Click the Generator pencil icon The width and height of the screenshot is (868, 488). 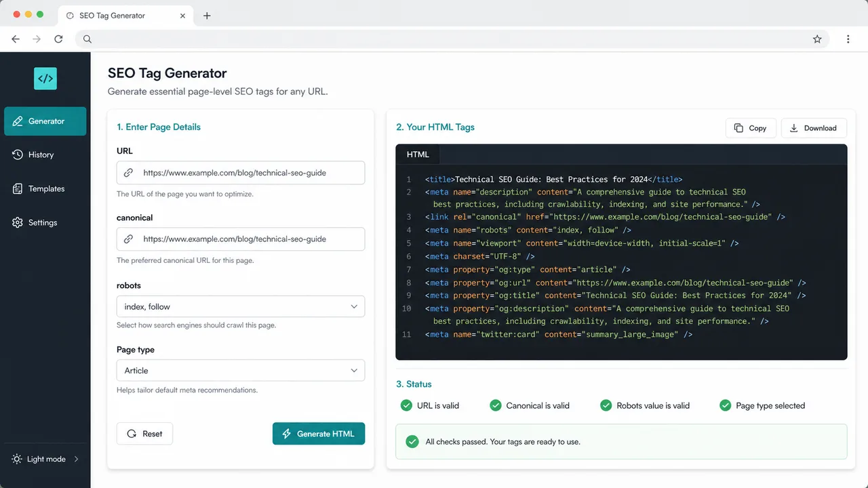coord(18,121)
